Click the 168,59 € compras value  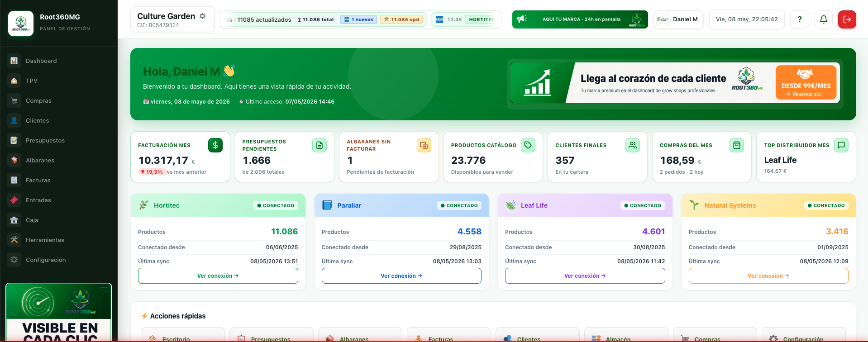681,160
